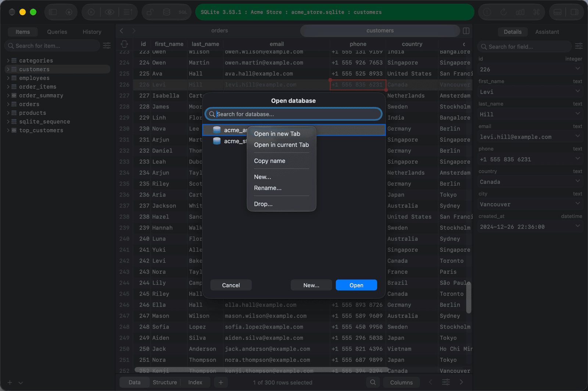Toggle the right details sidebar icon
Image resolution: width=588 pixels, height=391 pixels.
(x=574, y=12)
